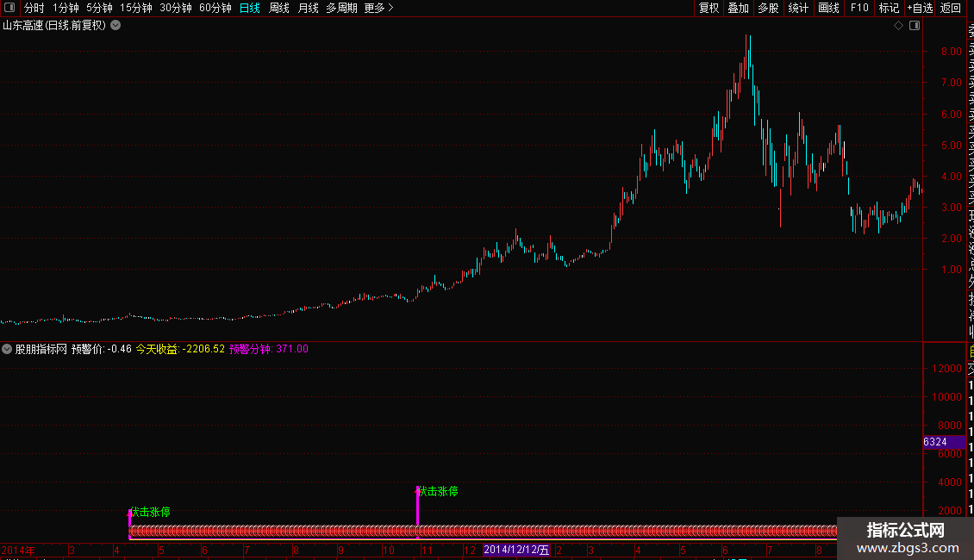This screenshot has width=974, height=560.
Task: Switch to 月线 monthly chart
Action: pyautogui.click(x=308, y=8)
